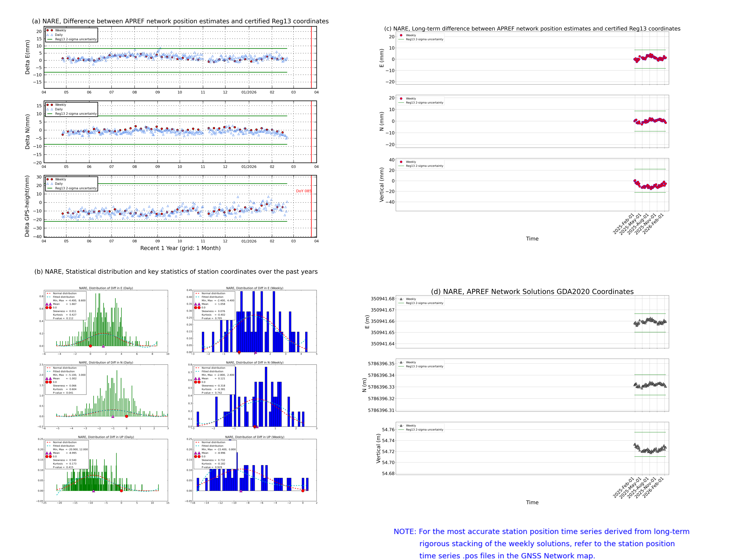Click the green Reg13 line icon in GPS-height legend
Image resolution: width=733 pixels, height=560 pixels.
click(50, 188)
